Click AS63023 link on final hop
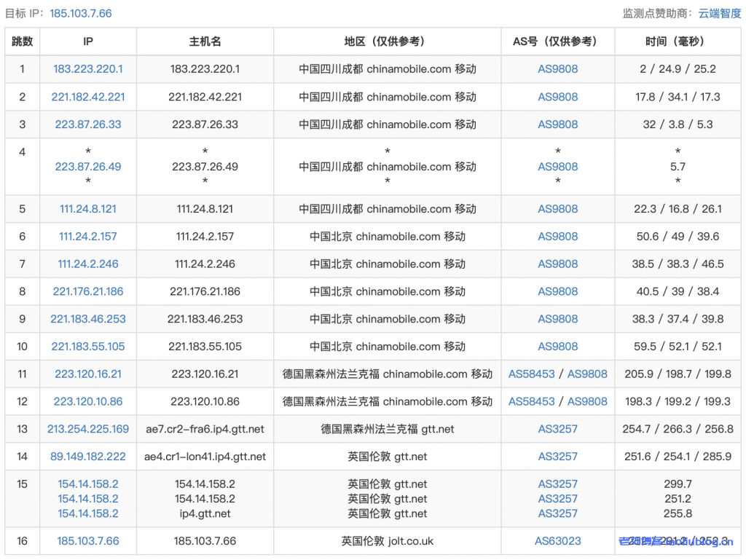 tap(557, 541)
